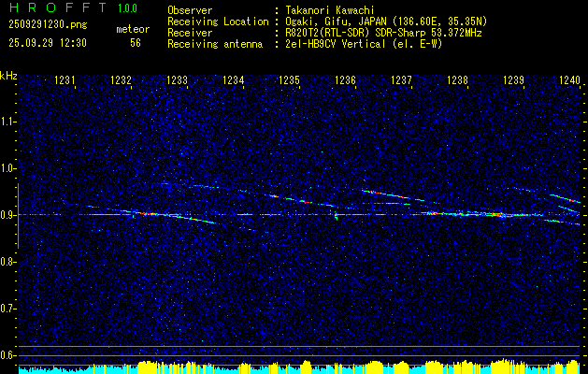Click the 0.6 kHz axis label
Image resolution: width=588 pixels, height=374 pixels.
(7, 355)
